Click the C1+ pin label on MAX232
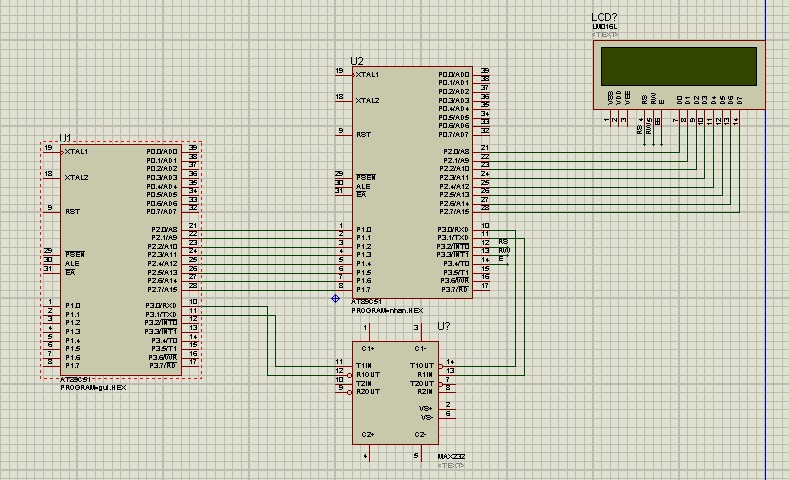This screenshot has width=789, height=480. point(368,349)
